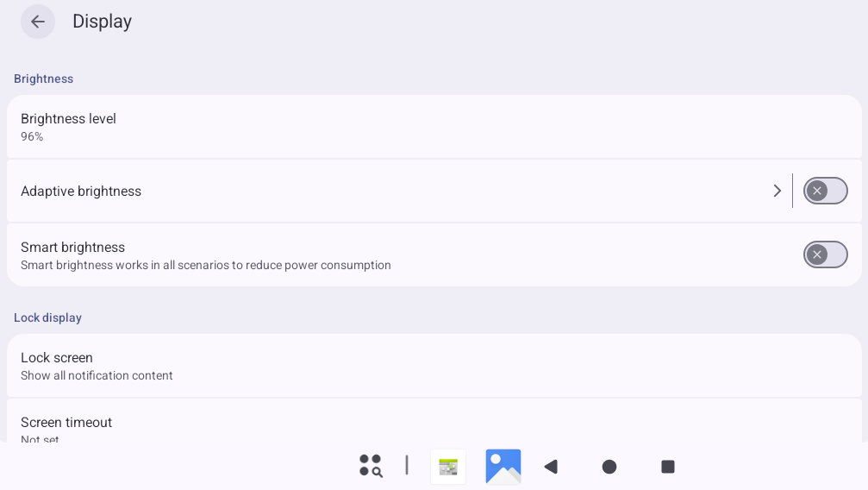Select Adaptive brightness label text

coord(81,192)
